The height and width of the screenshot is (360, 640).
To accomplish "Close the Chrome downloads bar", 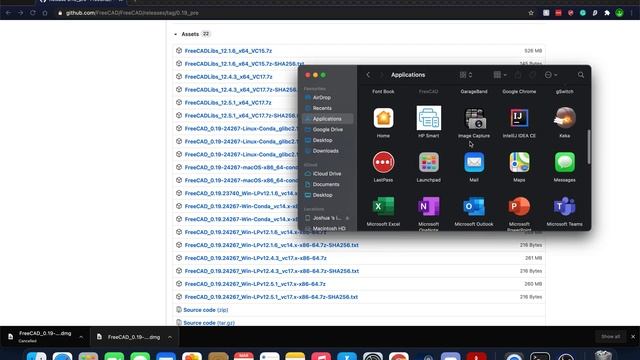I will pos(633,337).
